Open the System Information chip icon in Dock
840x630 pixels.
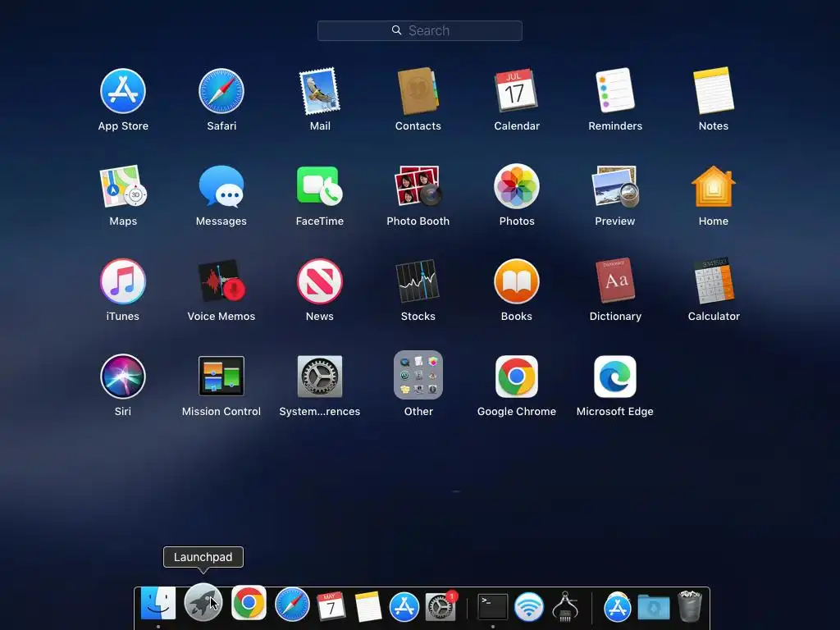[565, 606]
